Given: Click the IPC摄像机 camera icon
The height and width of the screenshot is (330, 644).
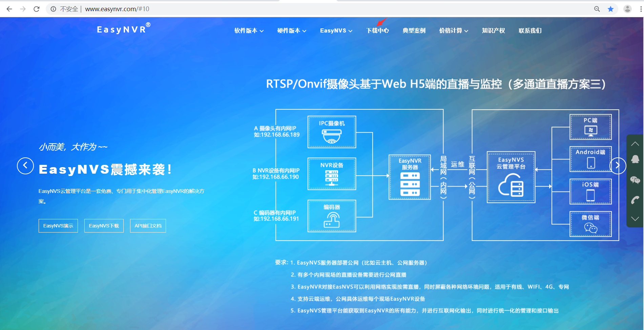Looking at the screenshot, I should 332,136.
